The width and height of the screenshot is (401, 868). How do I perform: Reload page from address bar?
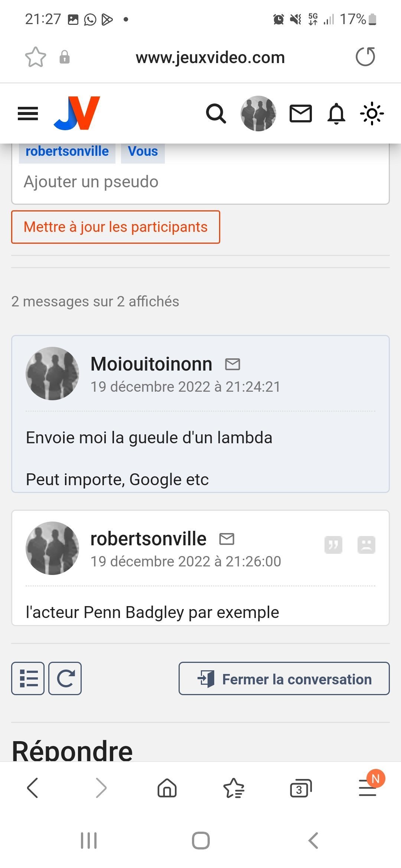(x=365, y=57)
